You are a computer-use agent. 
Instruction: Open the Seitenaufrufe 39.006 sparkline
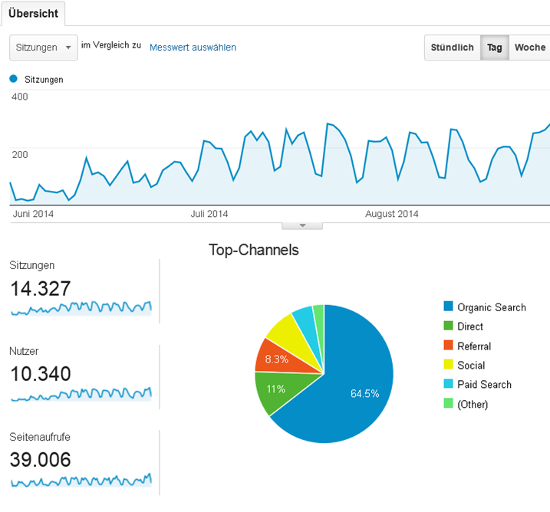tap(81, 480)
